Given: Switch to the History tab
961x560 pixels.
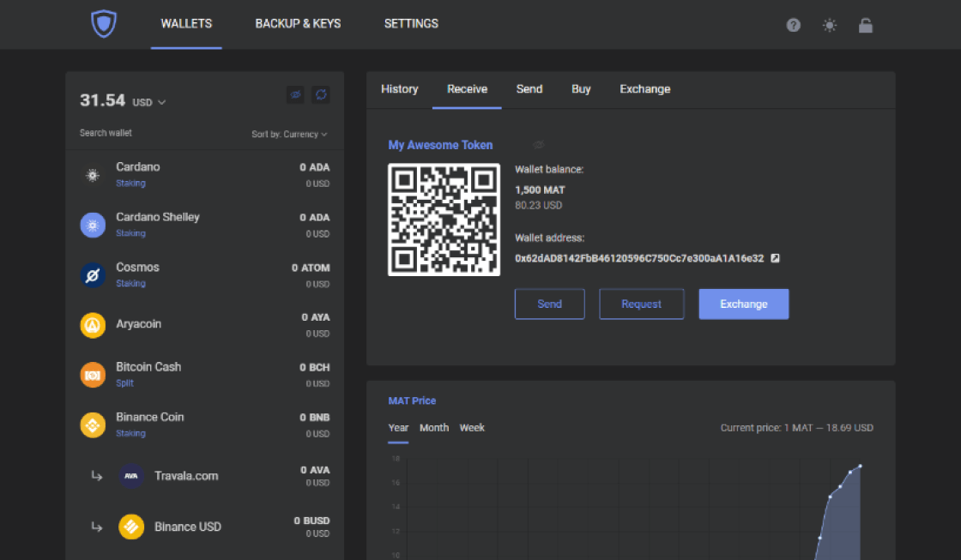Looking at the screenshot, I should pos(400,89).
